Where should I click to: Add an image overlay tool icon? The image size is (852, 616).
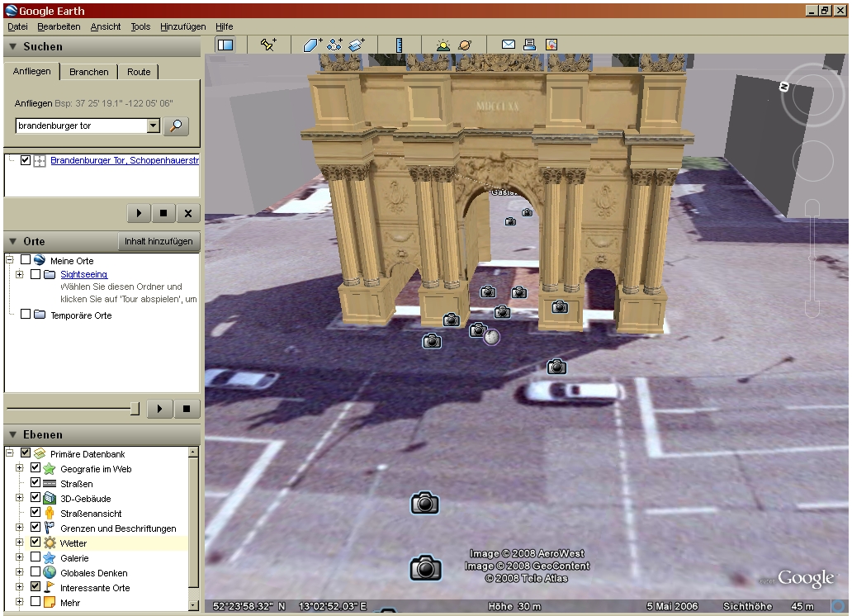click(x=357, y=45)
